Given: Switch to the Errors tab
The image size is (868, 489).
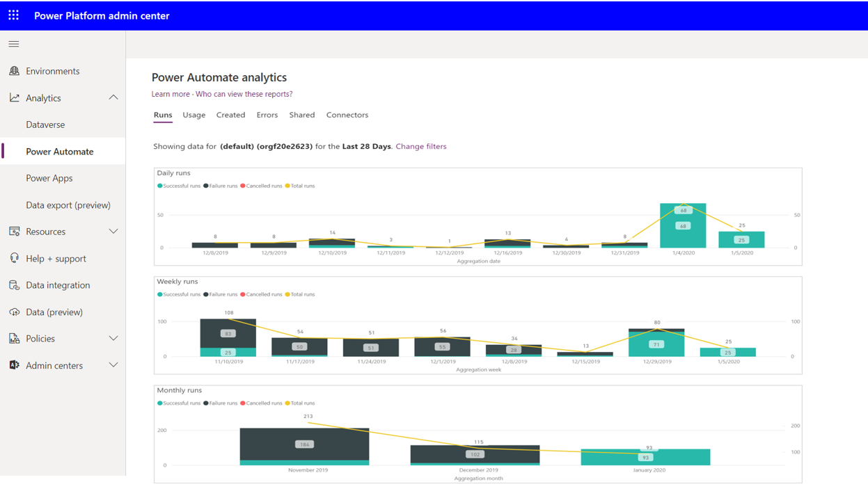Looking at the screenshot, I should tap(267, 115).
